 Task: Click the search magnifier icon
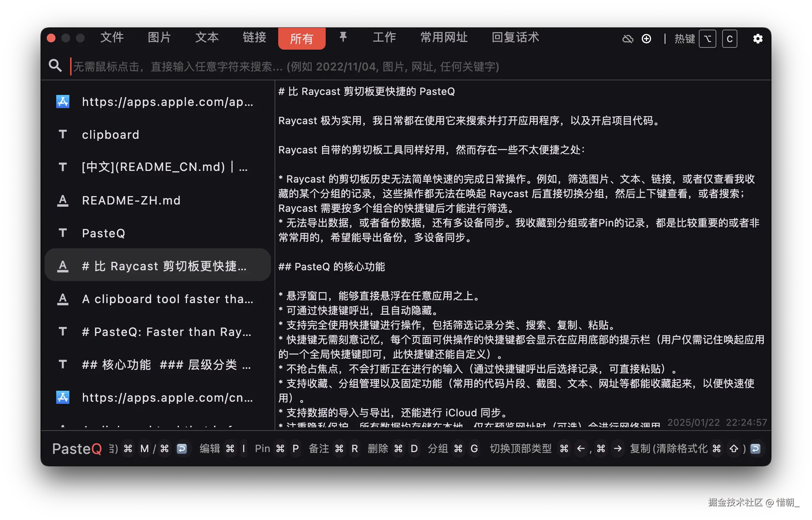55,66
